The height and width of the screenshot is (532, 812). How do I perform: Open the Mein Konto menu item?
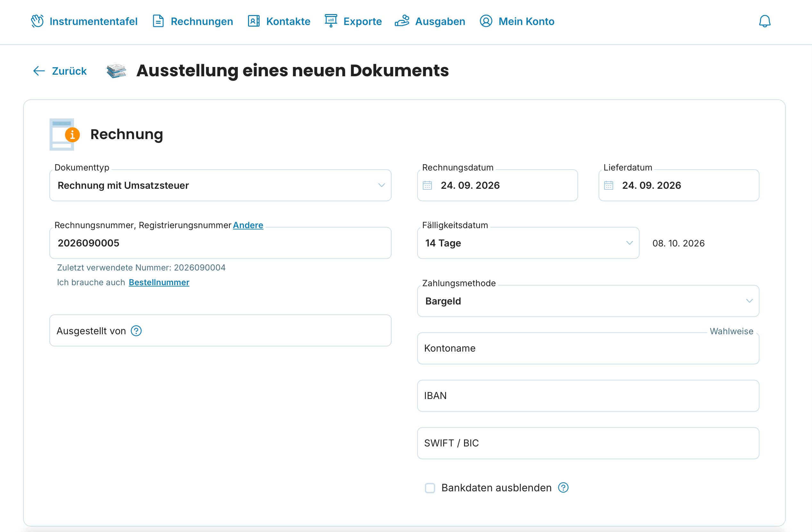click(x=517, y=21)
